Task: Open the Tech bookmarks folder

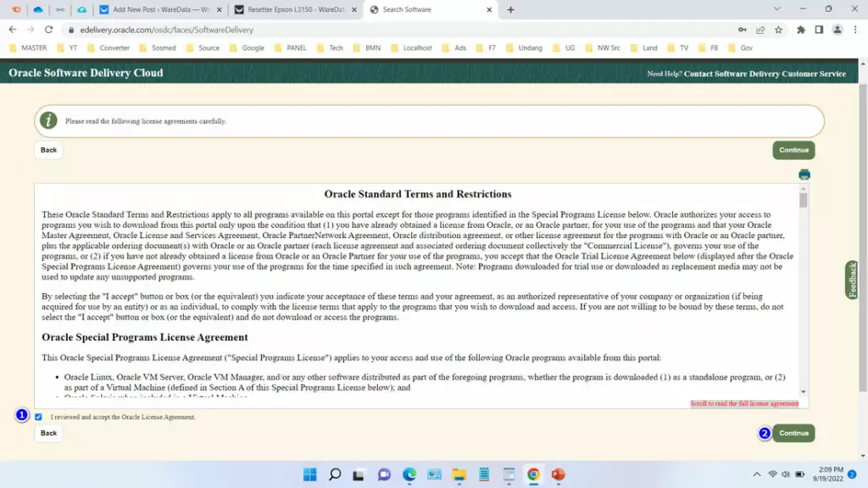Action: coord(330,48)
